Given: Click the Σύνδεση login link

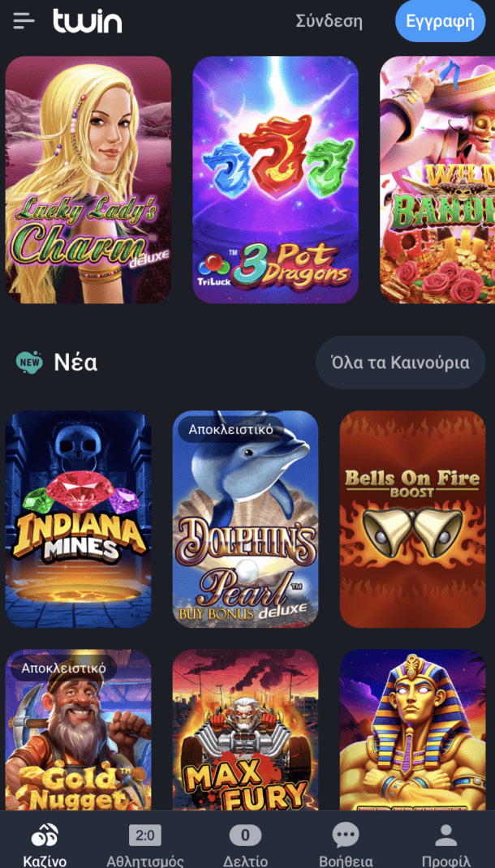Looking at the screenshot, I should coord(329,22).
